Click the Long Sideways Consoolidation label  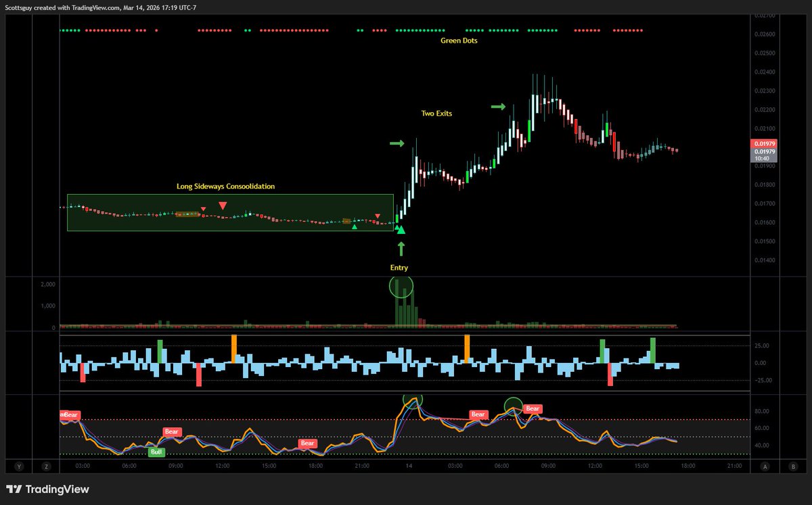226,186
